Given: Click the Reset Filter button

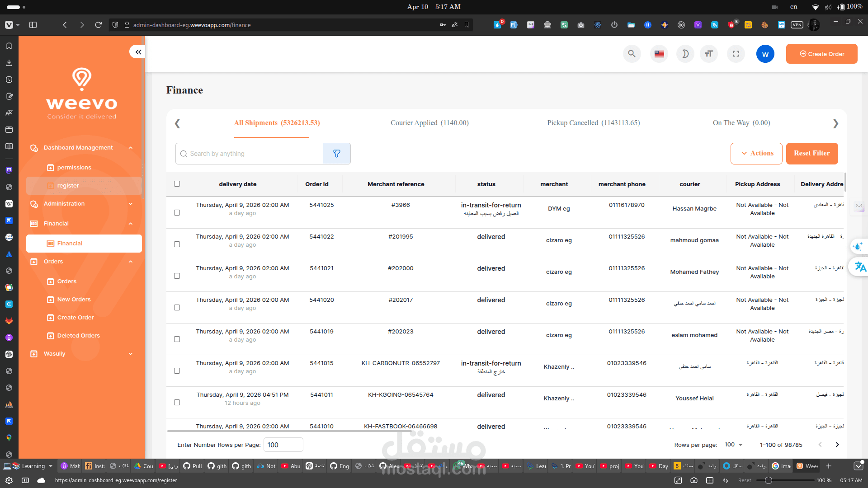Looking at the screenshot, I should click(x=811, y=153).
